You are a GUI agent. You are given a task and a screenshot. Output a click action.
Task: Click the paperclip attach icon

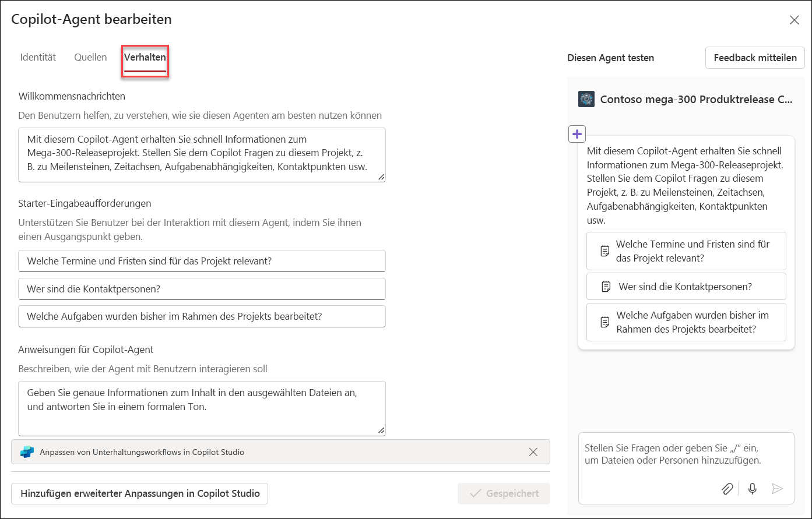[727, 489]
